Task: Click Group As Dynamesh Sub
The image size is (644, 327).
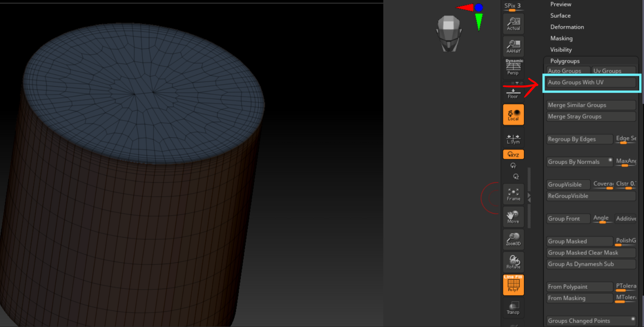Action: [591, 264]
